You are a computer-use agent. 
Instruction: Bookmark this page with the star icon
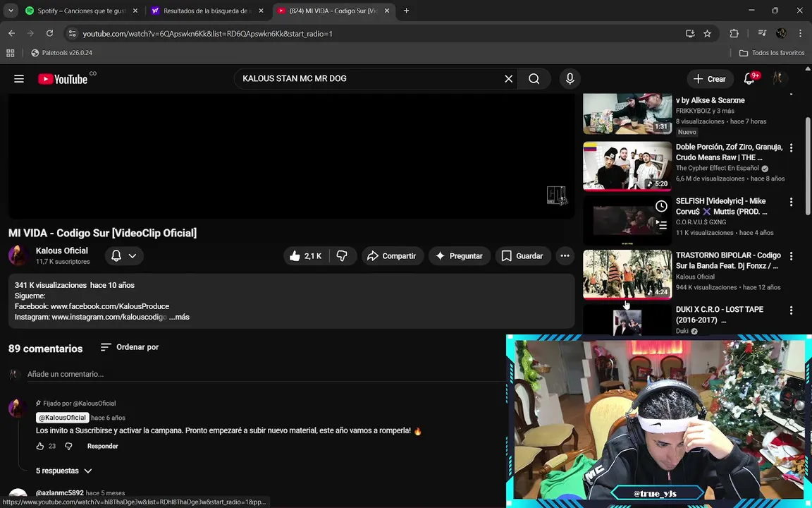point(708,34)
